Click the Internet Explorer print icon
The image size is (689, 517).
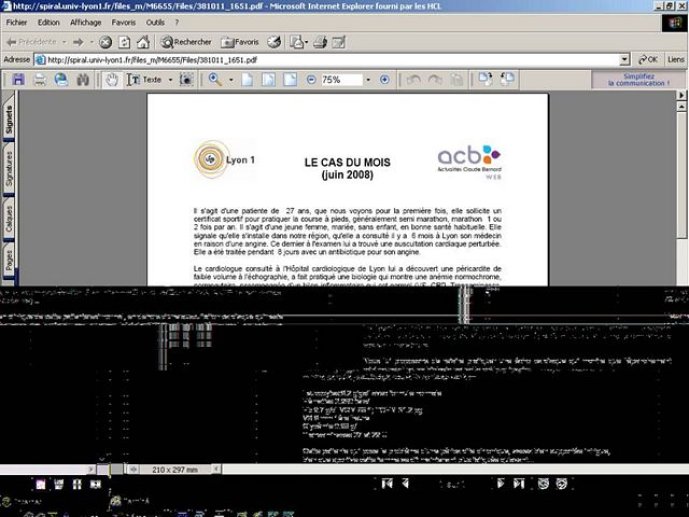(x=320, y=42)
